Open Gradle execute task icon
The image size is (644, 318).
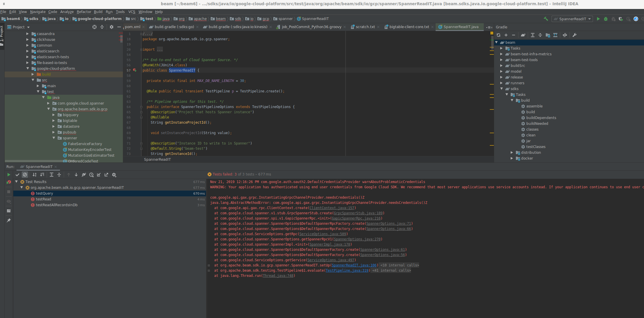(523, 35)
